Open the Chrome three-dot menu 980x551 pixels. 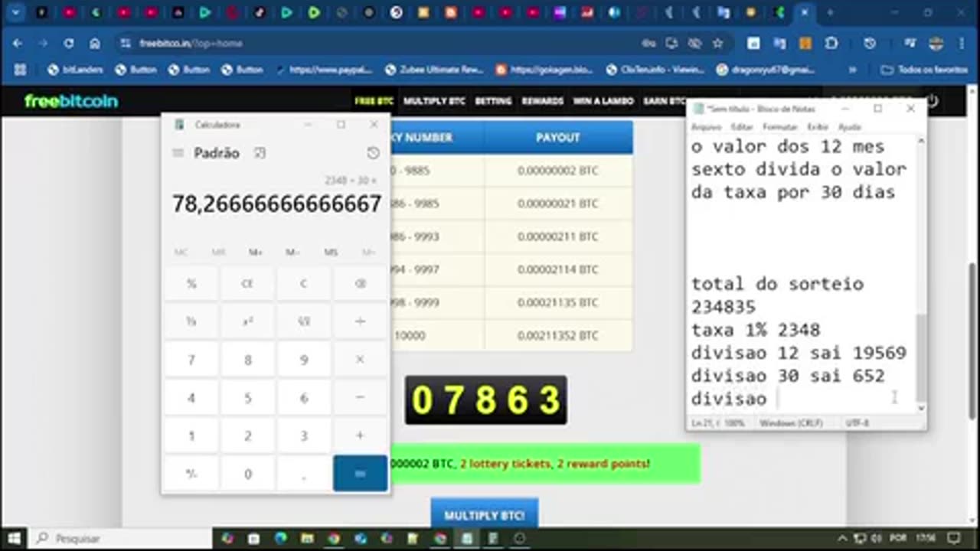pos(962,44)
